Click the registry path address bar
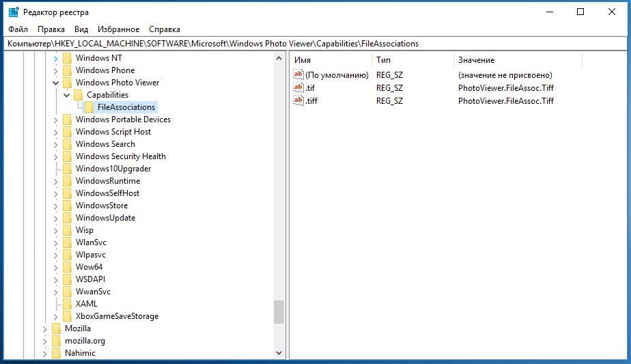Screen dimensions: 631x364 [x=315, y=44]
